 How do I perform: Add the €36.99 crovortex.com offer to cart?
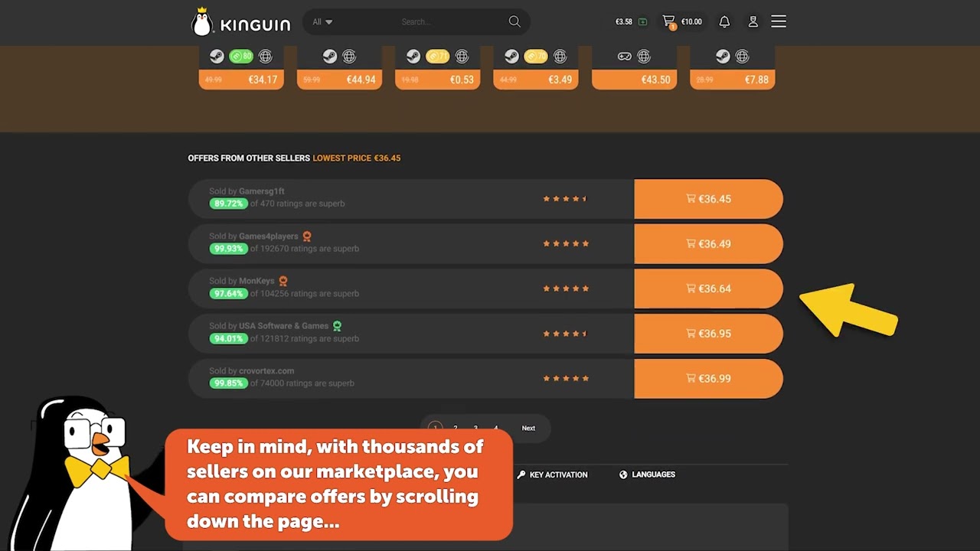[708, 378]
